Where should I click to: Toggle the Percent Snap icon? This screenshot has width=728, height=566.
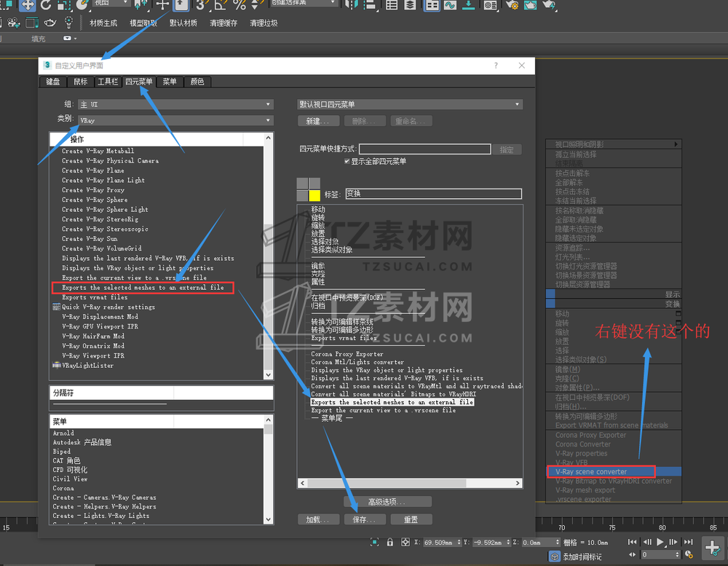(240, 5)
